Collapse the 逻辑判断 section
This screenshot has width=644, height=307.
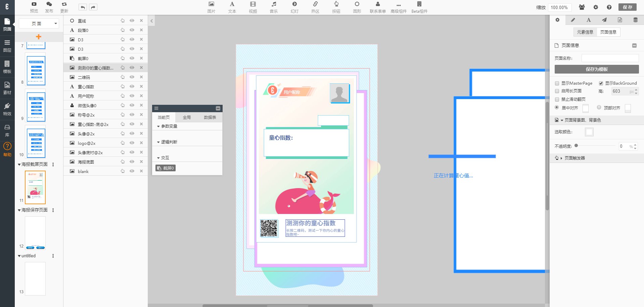tap(158, 142)
